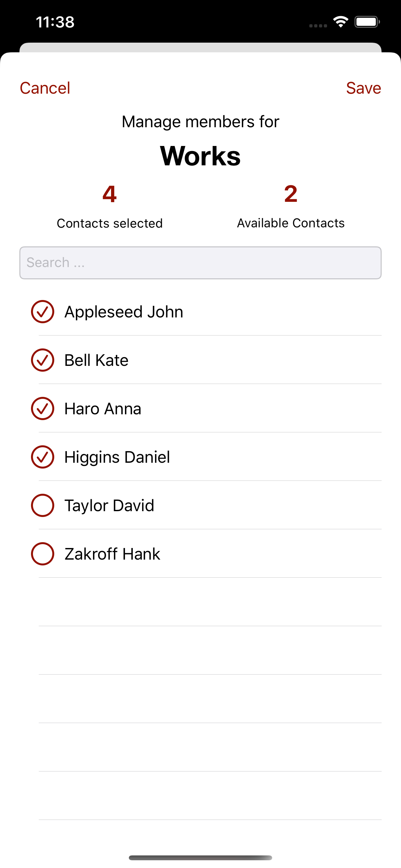Tap the Zakroff Hank contact name

click(x=112, y=554)
